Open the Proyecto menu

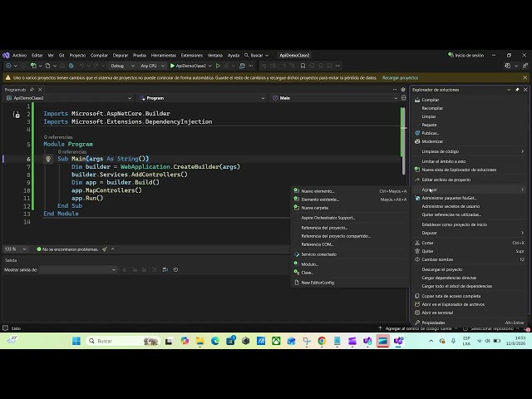[x=77, y=56]
